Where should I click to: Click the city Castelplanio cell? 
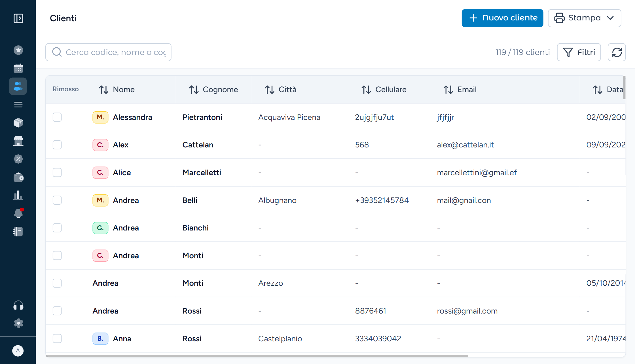click(280, 339)
